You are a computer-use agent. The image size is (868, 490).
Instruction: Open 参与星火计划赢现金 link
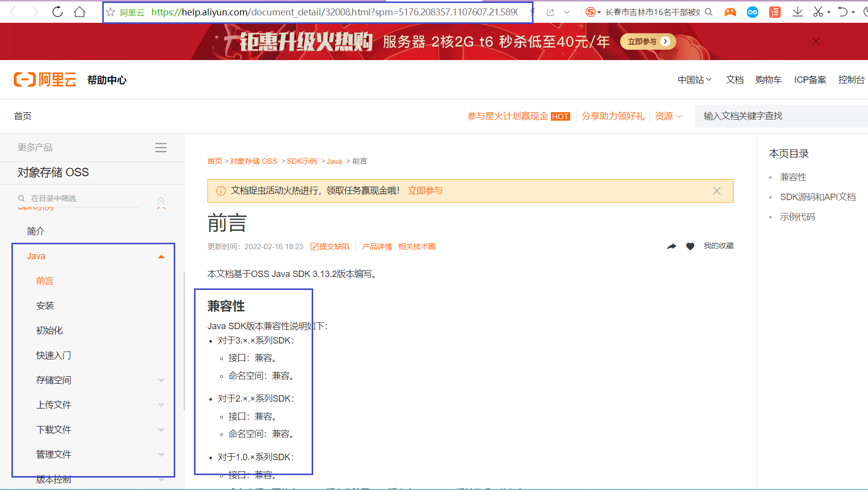point(519,116)
